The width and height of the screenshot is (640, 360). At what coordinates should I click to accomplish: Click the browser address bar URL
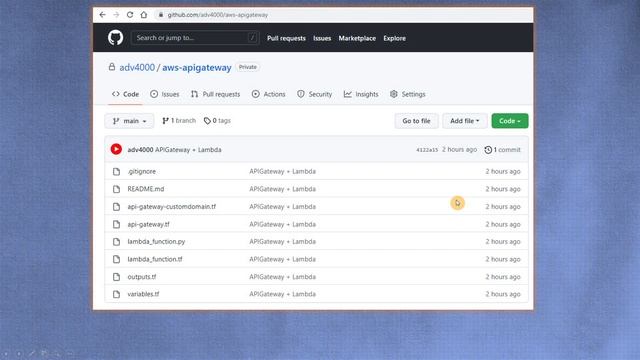point(218,15)
